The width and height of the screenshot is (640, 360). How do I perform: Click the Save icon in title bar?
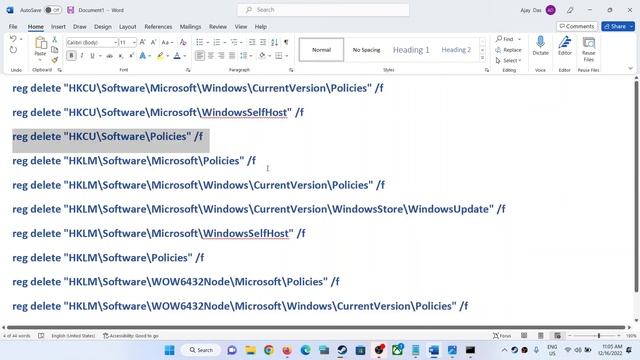(71, 10)
